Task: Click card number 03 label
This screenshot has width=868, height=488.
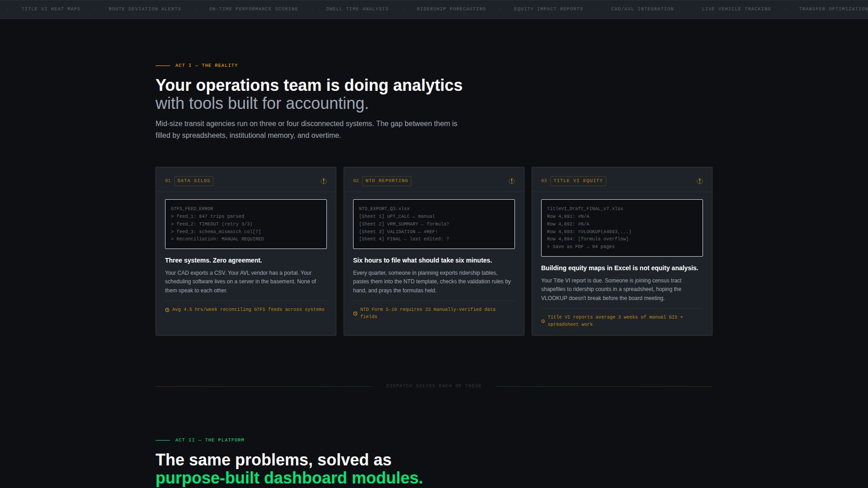Action: click(544, 181)
